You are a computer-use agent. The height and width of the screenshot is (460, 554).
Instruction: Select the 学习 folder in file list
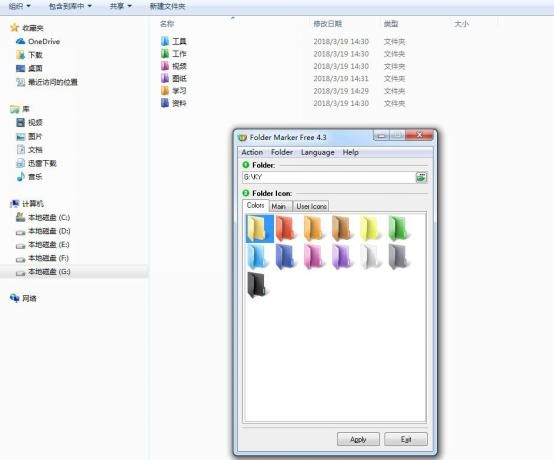tap(173, 91)
